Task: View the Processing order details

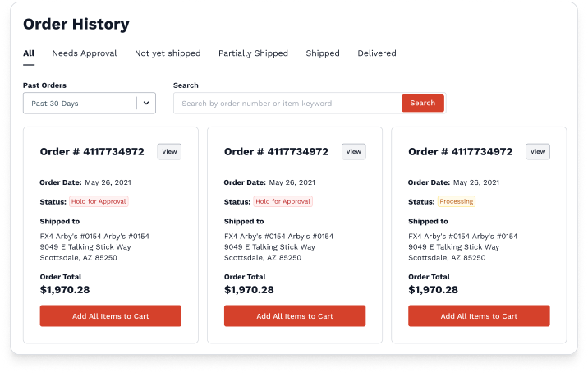Action: (x=537, y=151)
